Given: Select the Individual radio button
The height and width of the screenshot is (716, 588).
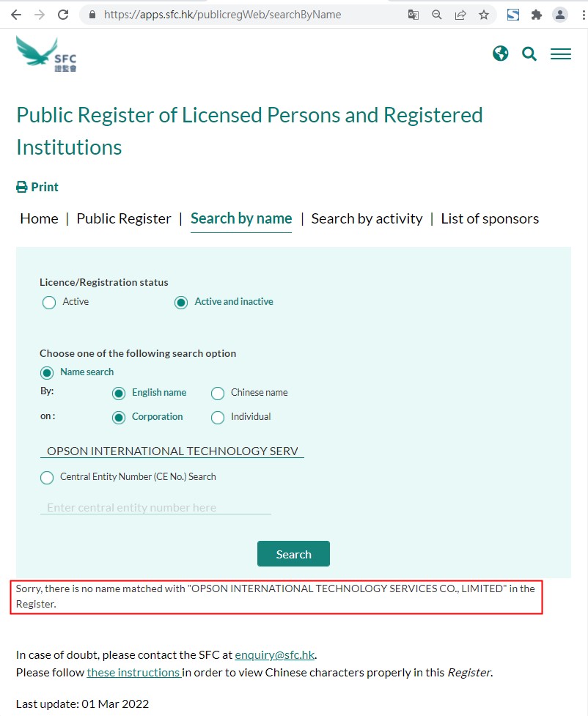Looking at the screenshot, I should click(x=218, y=417).
